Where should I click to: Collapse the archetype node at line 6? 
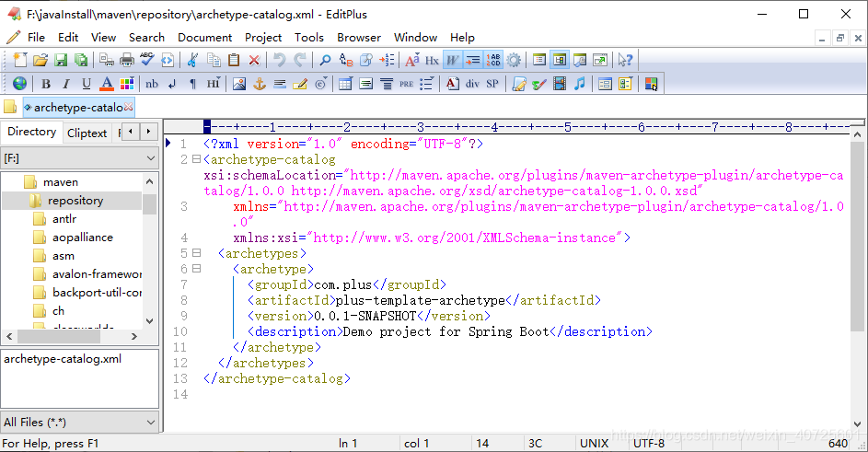(196, 269)
